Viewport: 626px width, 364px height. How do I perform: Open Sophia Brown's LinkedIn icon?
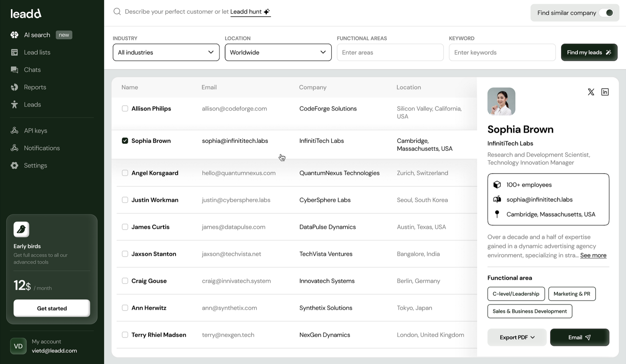point(605,92)
